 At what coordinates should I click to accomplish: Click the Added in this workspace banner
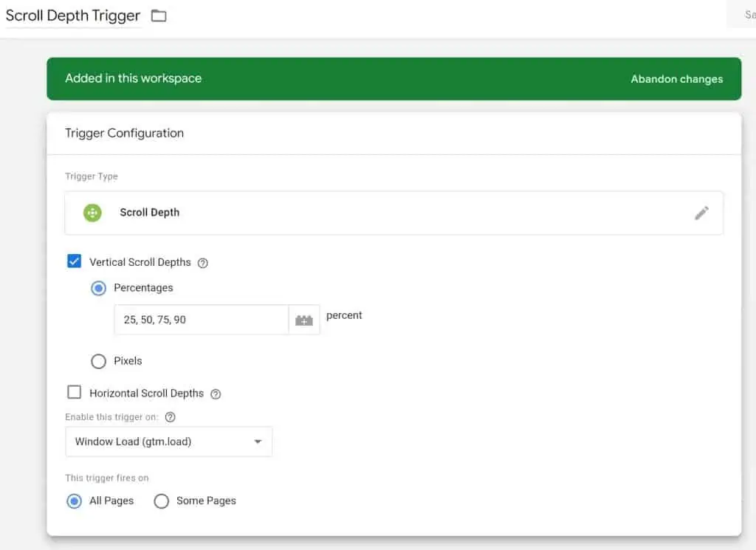[x=133, y=78]
